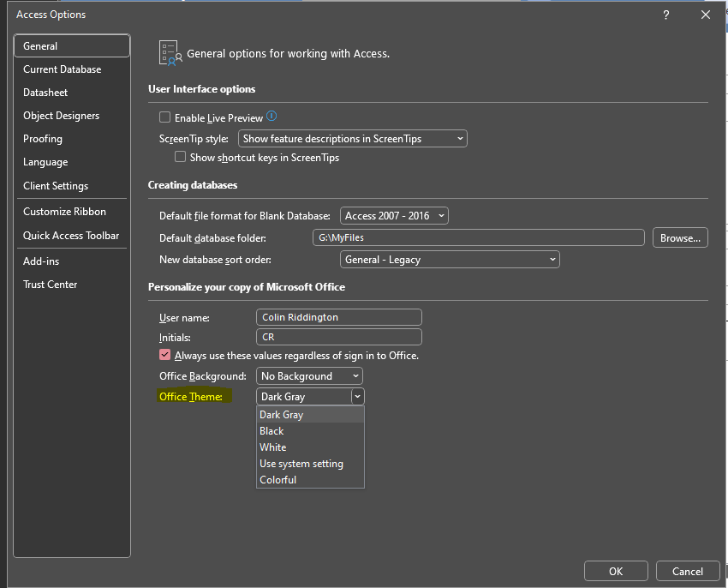Image resolution: width=728 pixels, height=588 pixels.
Task: Expand New database sort order dropdown
Action: tap(450, 260)
